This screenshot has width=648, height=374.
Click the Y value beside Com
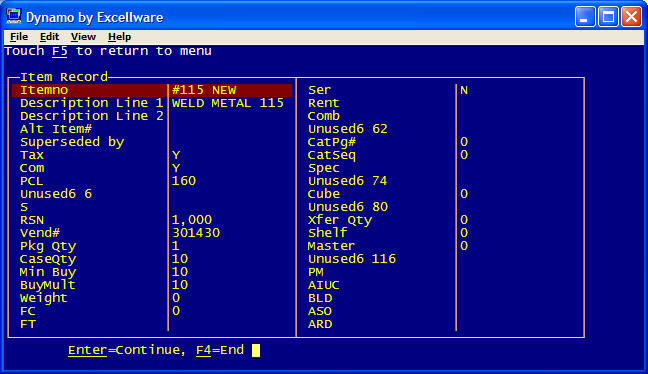(x=176, y=168)
